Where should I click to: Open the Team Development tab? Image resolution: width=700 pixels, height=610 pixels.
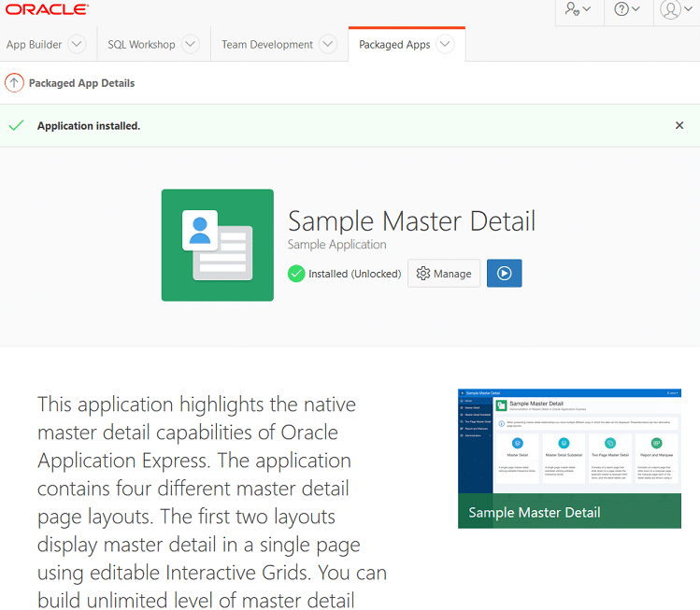pyautogui.click(x=267, y=45)
